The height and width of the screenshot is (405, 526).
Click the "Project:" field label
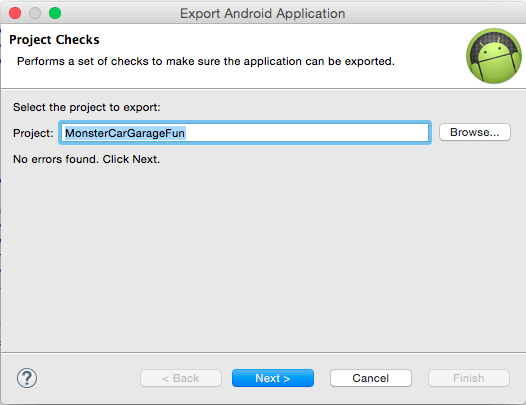pos(33,133)
